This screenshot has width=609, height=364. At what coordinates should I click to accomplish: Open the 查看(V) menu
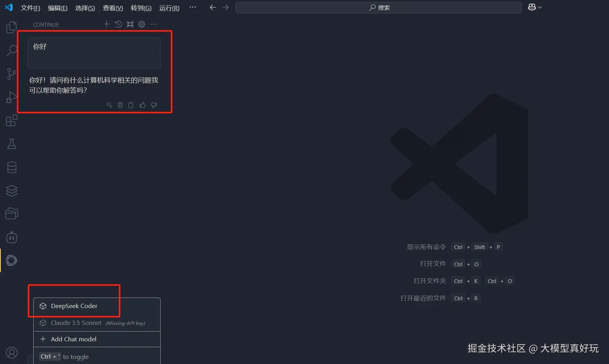coord(113,8)
